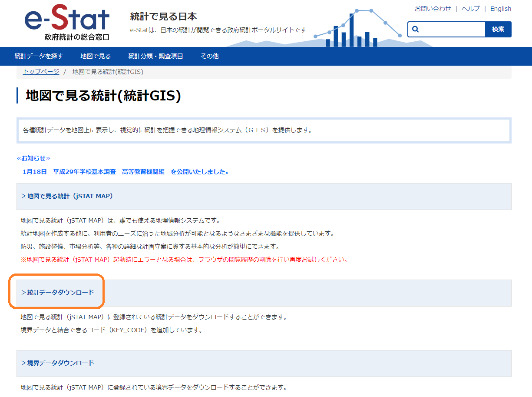Switch the site language to English
The height and width of the screenshot is (397, 532).
(x=500, y=9)
